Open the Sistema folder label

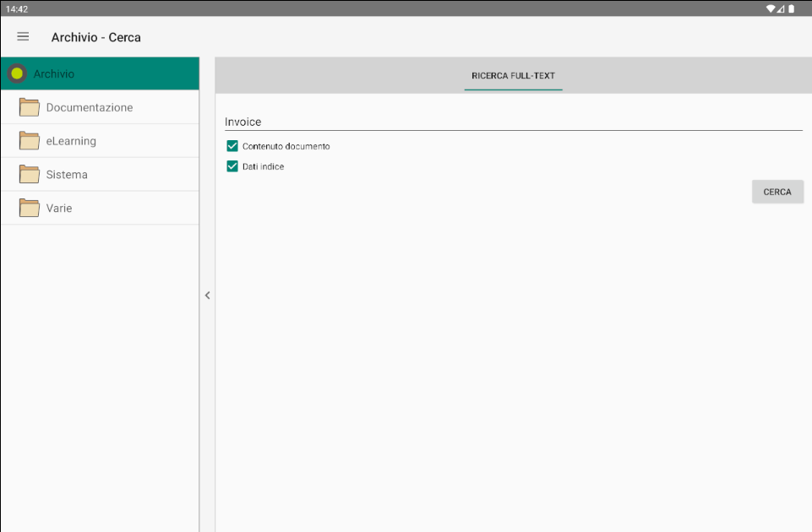tap(67, 175)
